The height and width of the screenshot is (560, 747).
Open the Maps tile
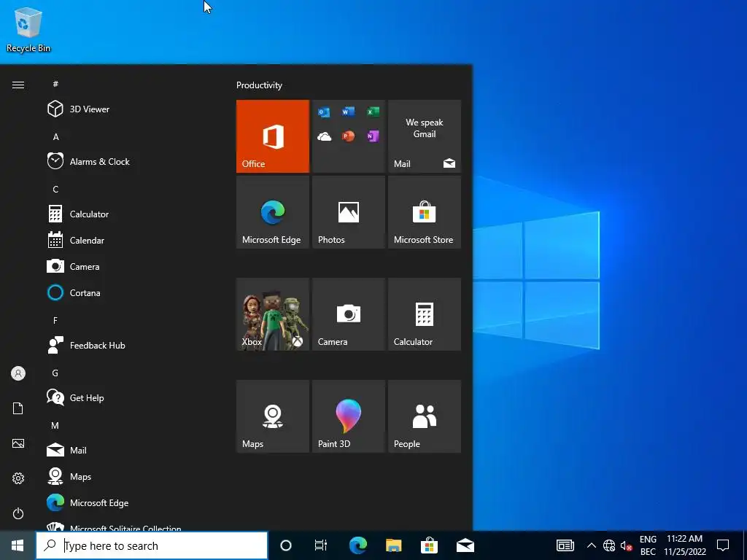[273, 416]
